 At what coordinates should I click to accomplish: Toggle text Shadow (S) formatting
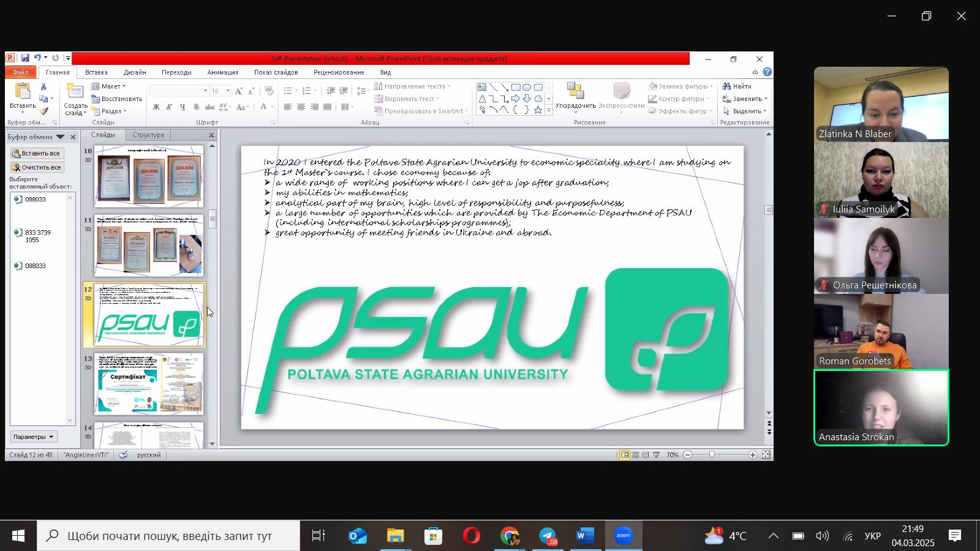[196, 107]
